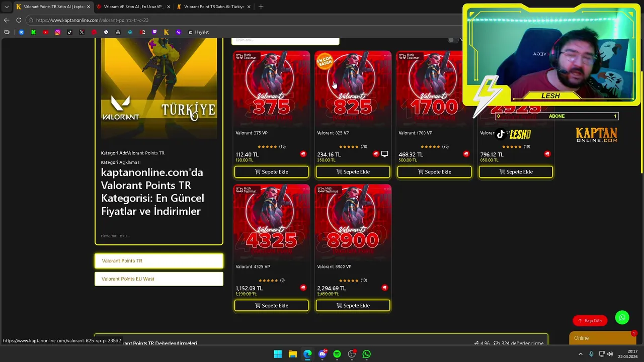This screenshot has height=362, width=644.
Task: Click the taskbar clock showing 20:17
Action: tap(628, 354)
